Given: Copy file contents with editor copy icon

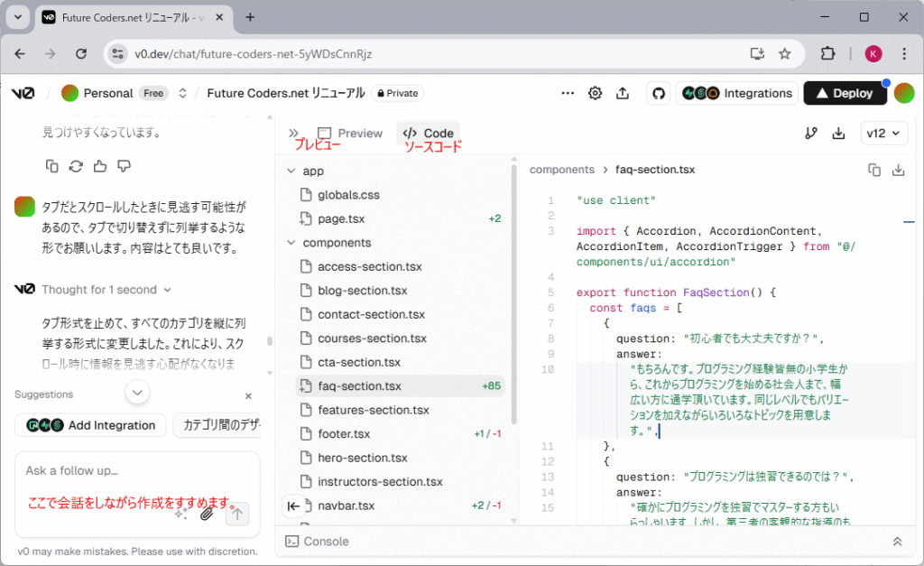Looking at the screenshot, I should pos(873,170).
